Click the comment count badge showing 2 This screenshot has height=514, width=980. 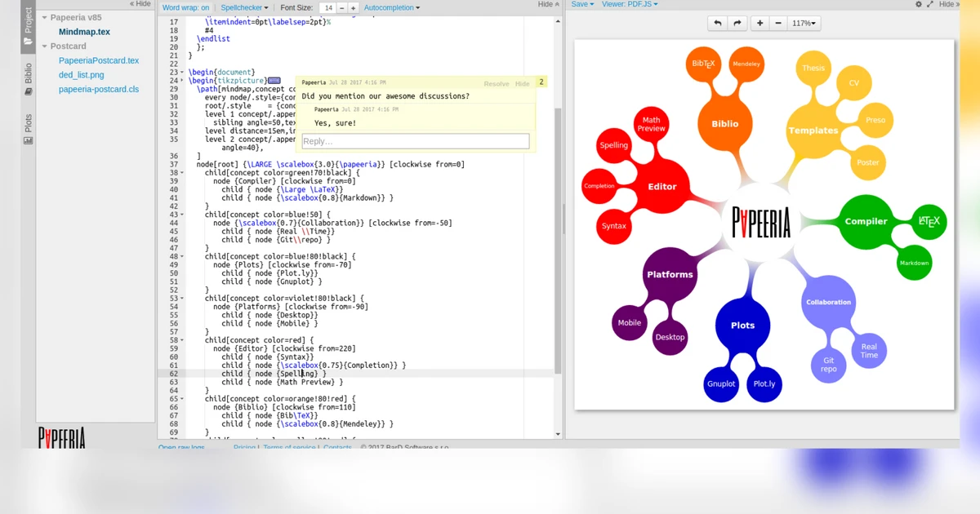pyautogui.click(x=541, y=82)
